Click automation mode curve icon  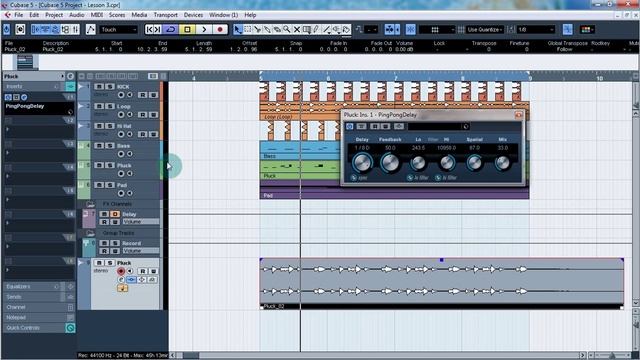pos(91,29)
